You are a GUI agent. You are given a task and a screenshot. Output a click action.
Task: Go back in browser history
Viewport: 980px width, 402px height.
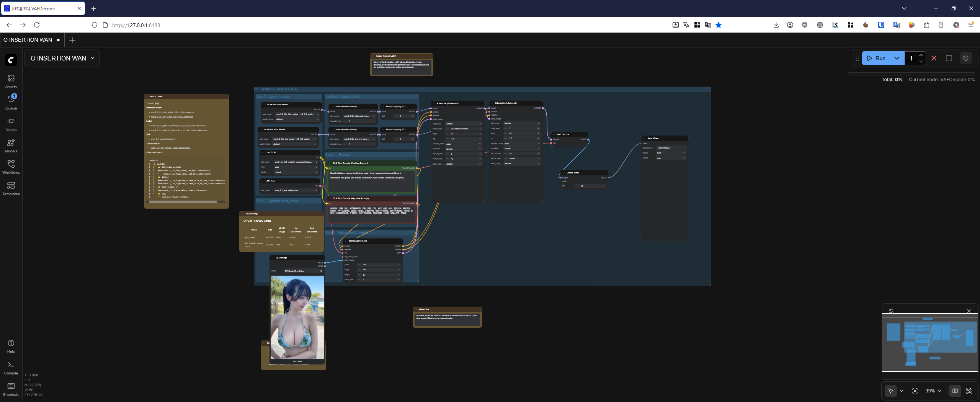coord(9,25)
